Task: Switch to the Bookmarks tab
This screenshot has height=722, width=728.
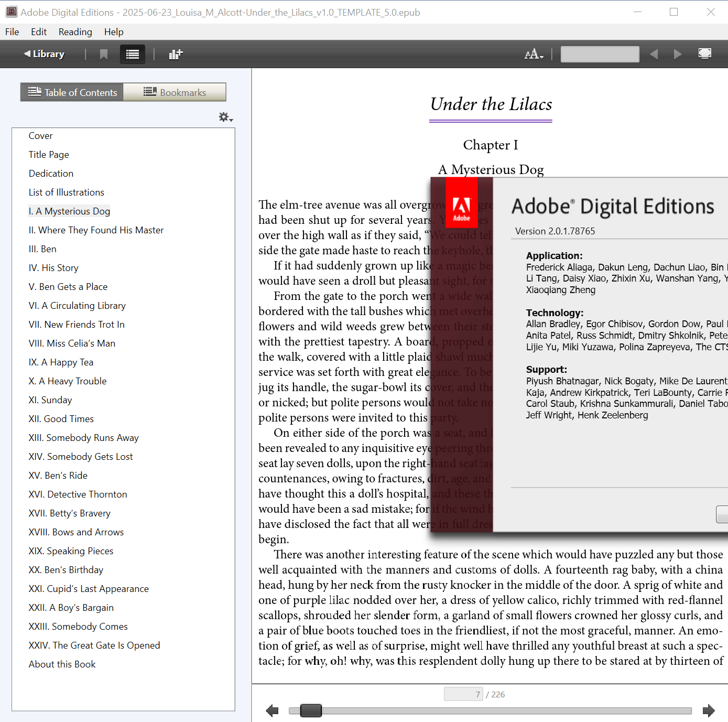Action: (x=175, y=92)
